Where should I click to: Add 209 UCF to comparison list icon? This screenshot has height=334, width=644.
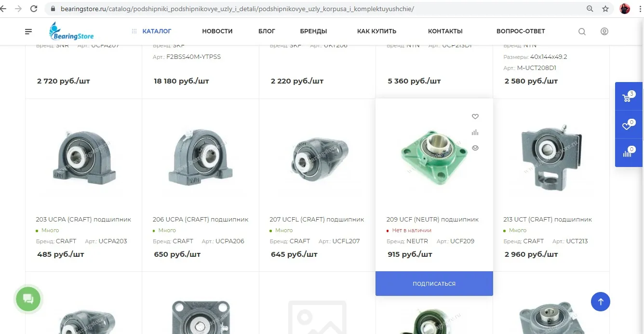[x=475, y=132]
